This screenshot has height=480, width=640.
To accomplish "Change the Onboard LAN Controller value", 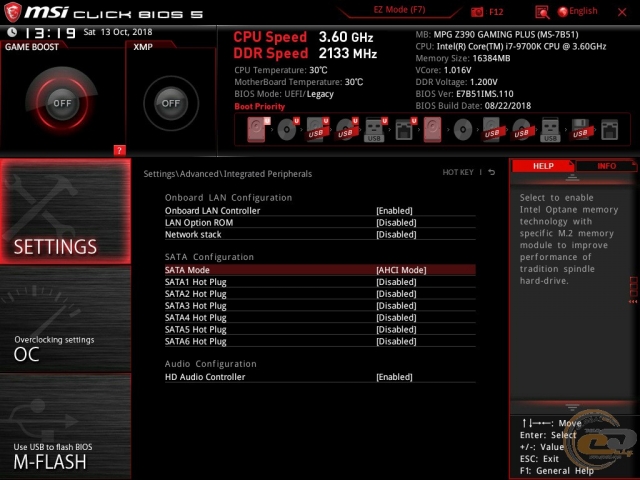I will (320, 211).
